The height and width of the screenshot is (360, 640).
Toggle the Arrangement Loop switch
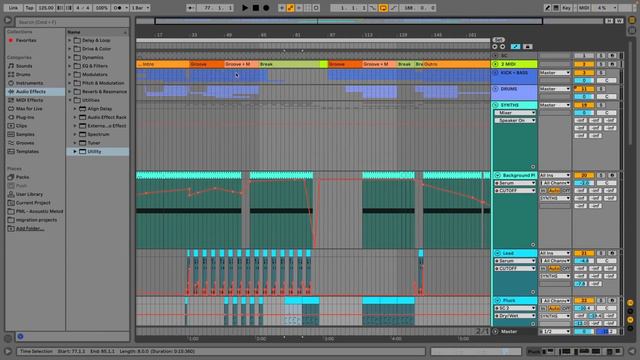383,8
